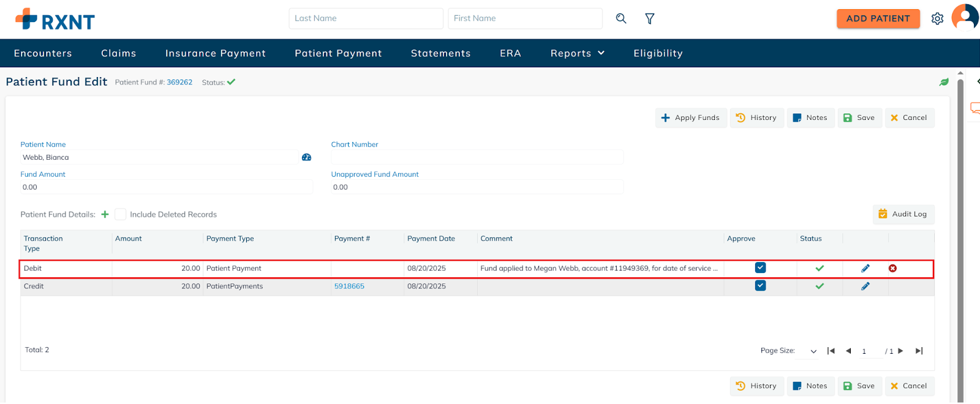Uncheck Approve for the Credit row

760,285
